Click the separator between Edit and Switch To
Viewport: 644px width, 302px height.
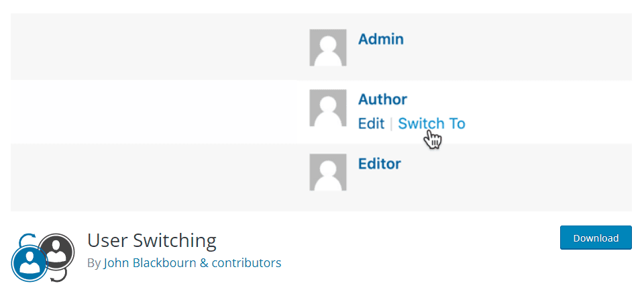[391, 124]
